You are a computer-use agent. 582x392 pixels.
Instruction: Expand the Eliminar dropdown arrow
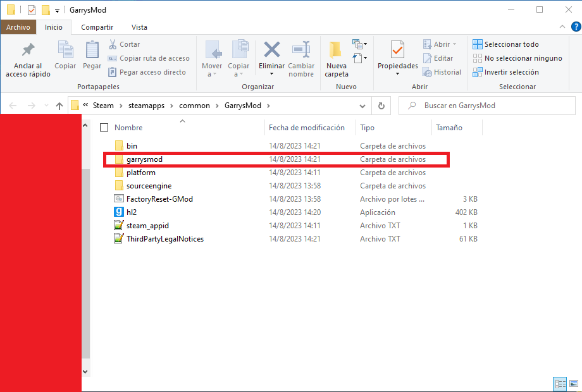271,74
